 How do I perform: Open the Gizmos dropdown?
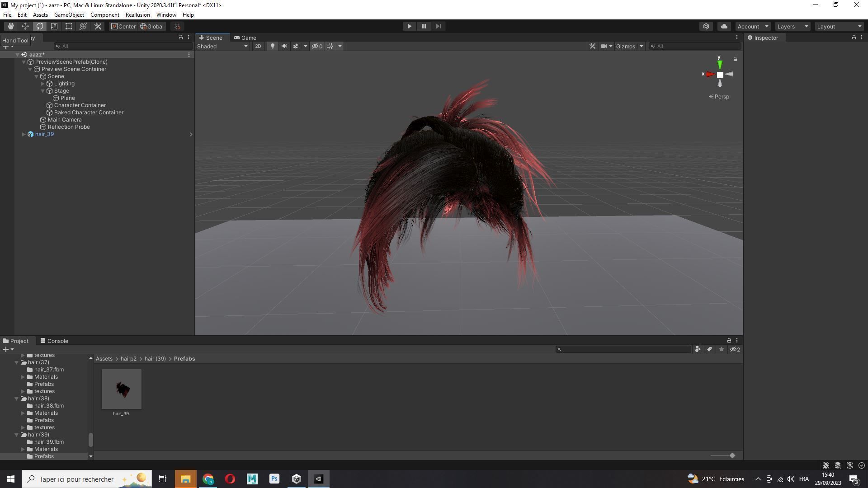coord(629,46)
